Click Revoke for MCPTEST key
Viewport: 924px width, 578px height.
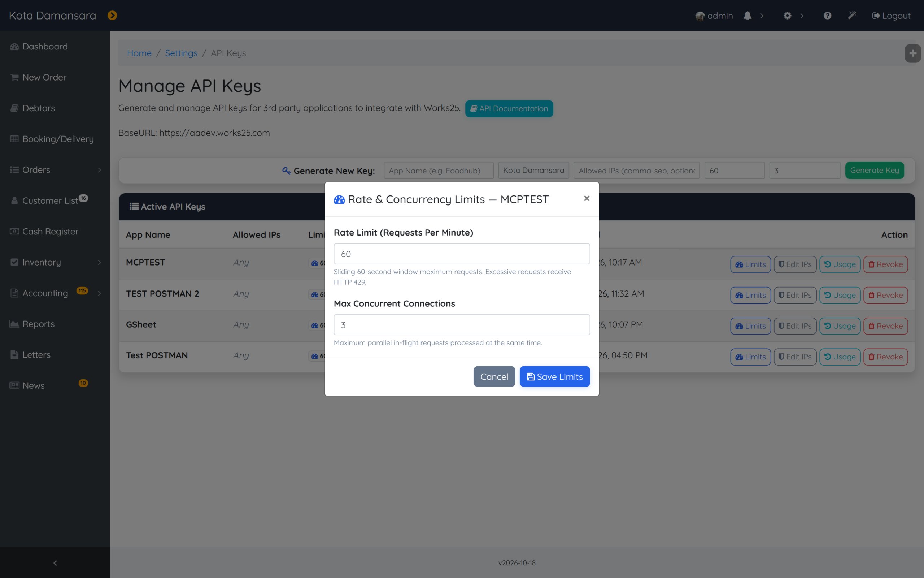[x=885, y=264]
